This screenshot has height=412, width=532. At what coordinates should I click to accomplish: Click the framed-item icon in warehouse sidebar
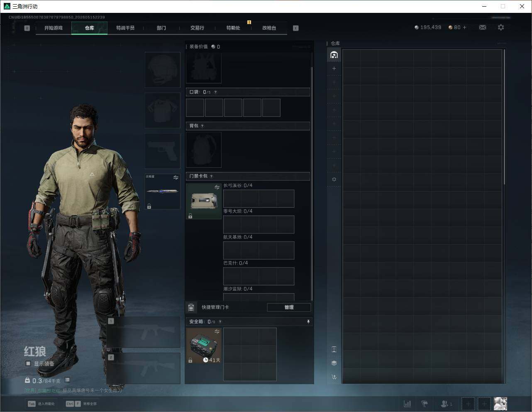pyautogui.click(x=334, y=349)
